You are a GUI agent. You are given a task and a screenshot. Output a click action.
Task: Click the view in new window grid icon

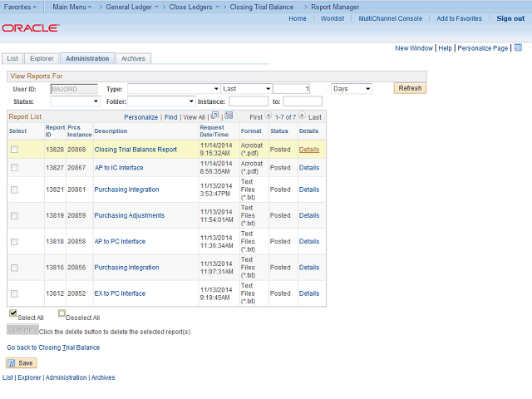pyautogui.click(x=214, y=116)
